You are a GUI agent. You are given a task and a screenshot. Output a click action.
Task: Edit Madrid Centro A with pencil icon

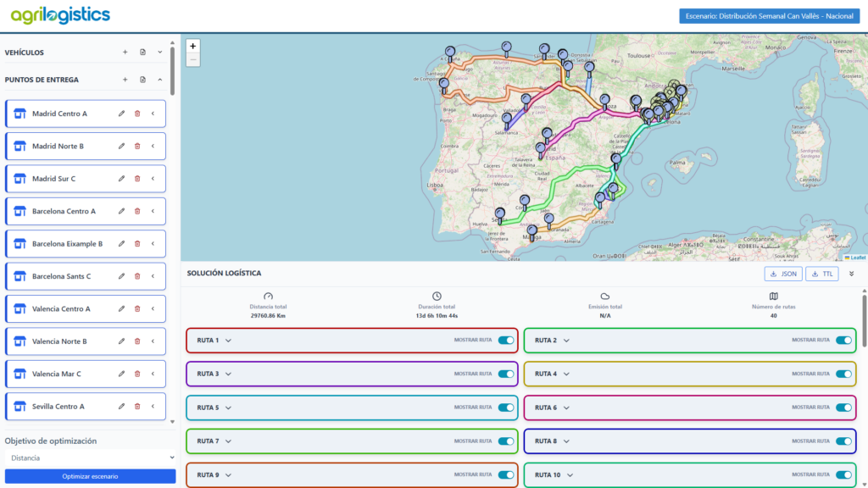click(x=121, y=114)
